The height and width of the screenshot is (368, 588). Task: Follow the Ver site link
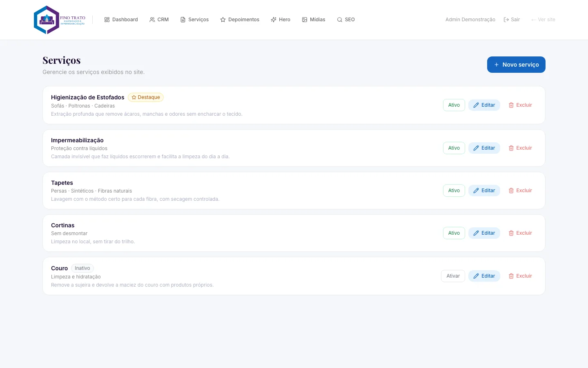tap(543, 20)
